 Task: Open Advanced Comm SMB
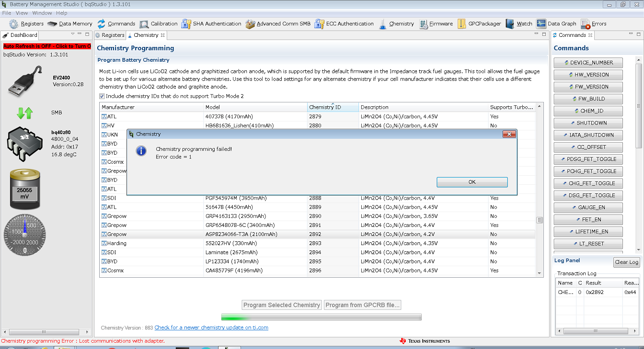coord(278,24)
